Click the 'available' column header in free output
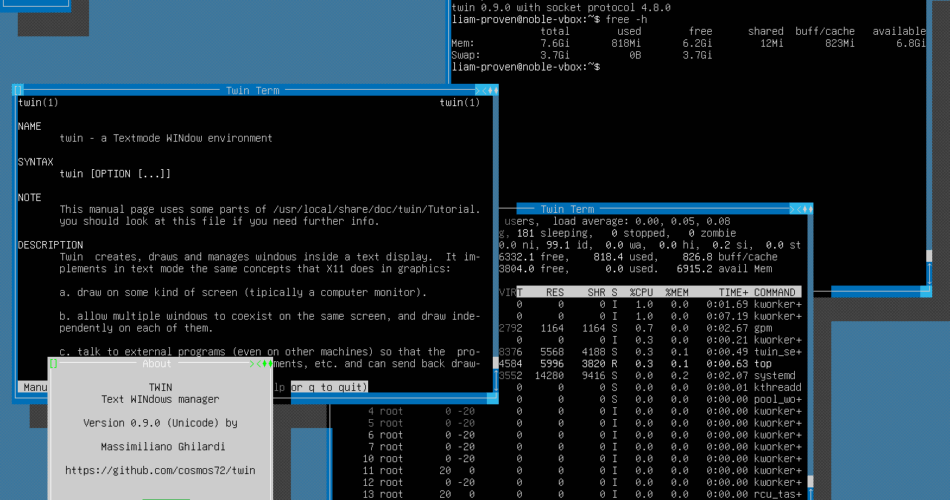 [x=899, y=32]
